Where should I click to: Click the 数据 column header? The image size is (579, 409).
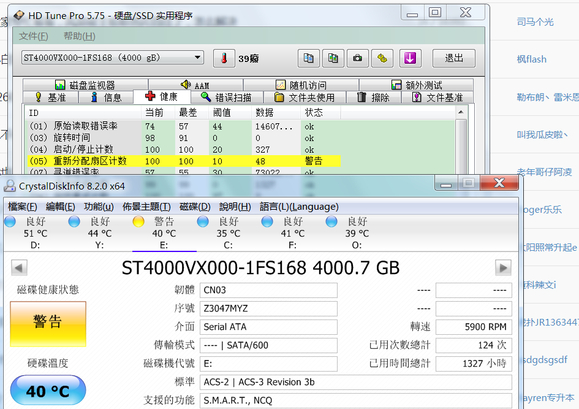pyautogui.click(x=276, y=113)
